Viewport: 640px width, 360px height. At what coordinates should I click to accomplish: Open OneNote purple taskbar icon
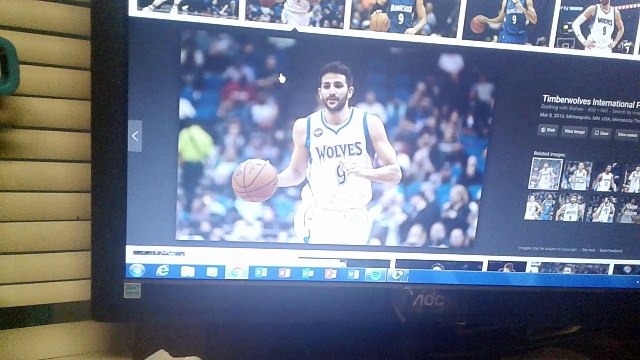coord(284,273)
